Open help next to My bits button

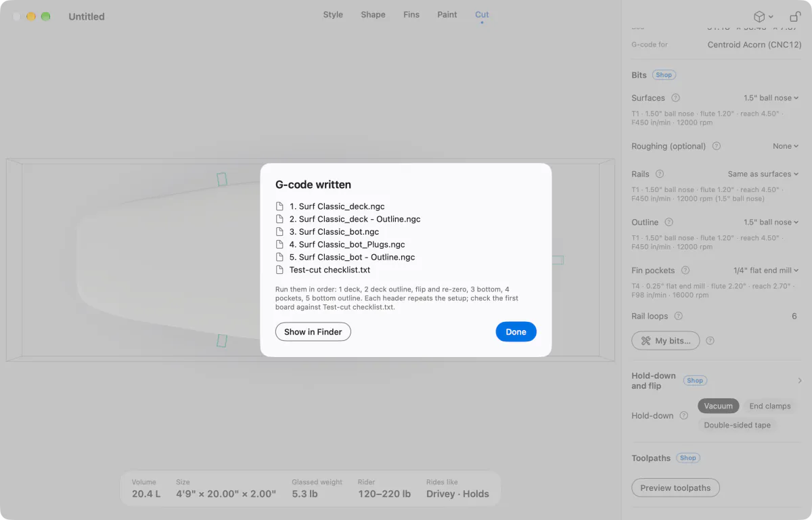coord(710,341)
